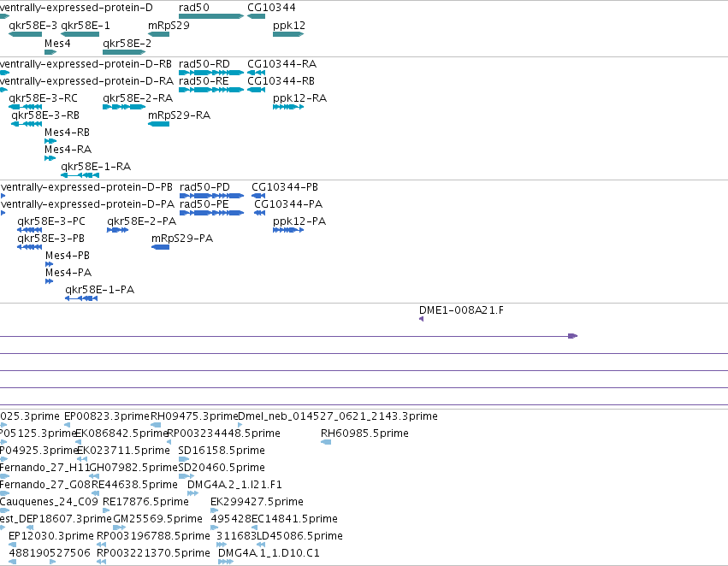Select the long purple arrow feature end
This screenshot has width=728, height=566.
tap(573, 336)
